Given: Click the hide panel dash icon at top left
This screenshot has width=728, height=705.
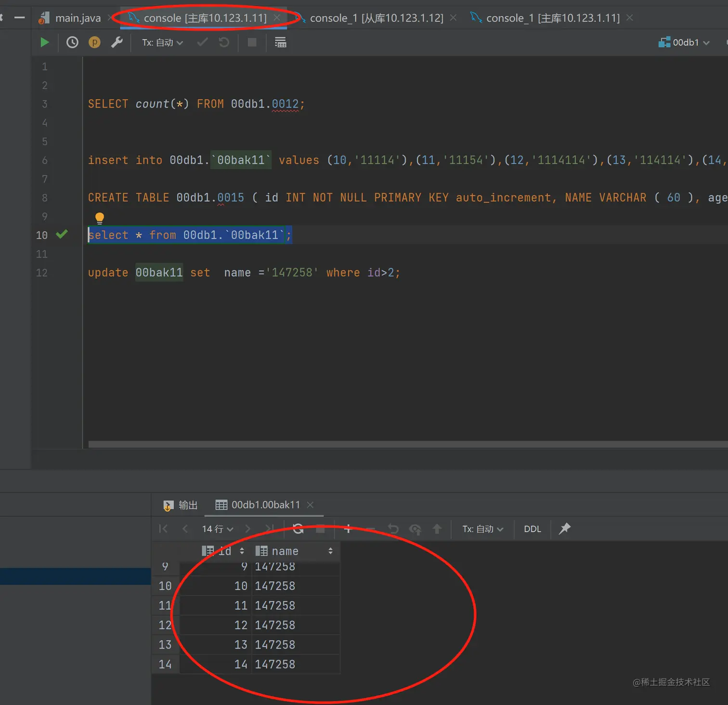Looking at the screenshot, I should coord(20,18).
